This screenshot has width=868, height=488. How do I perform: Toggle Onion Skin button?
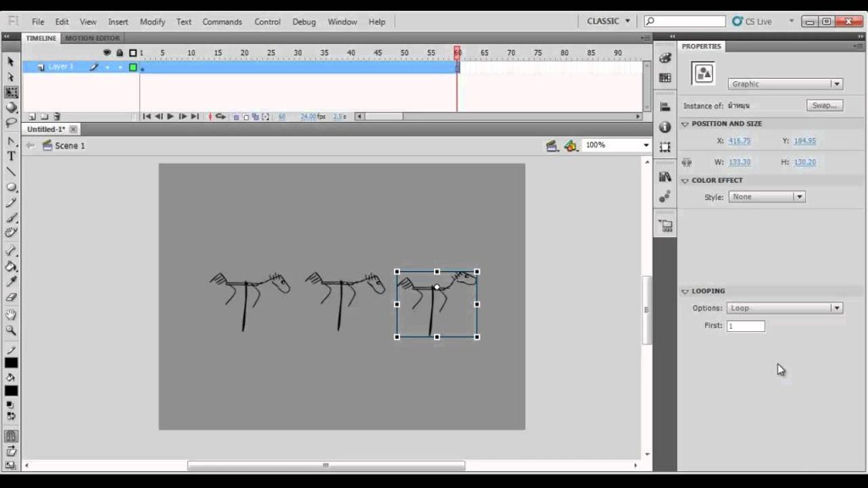236,117
